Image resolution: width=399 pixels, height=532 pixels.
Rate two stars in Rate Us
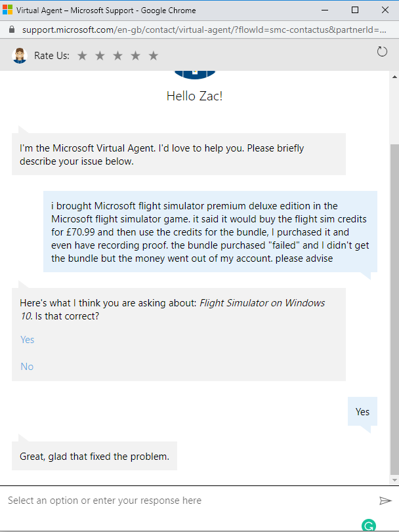point(100,56)
